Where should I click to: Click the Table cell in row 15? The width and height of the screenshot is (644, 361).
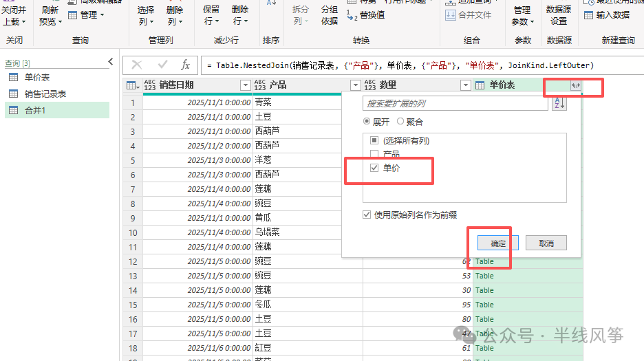tap(527, 305)
